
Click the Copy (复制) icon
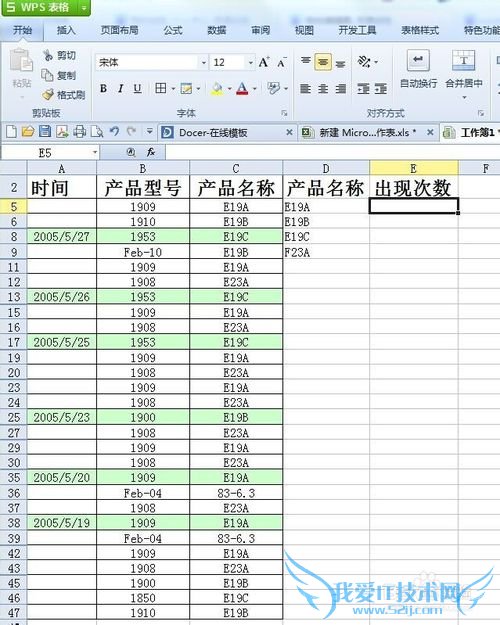point(47,75)
